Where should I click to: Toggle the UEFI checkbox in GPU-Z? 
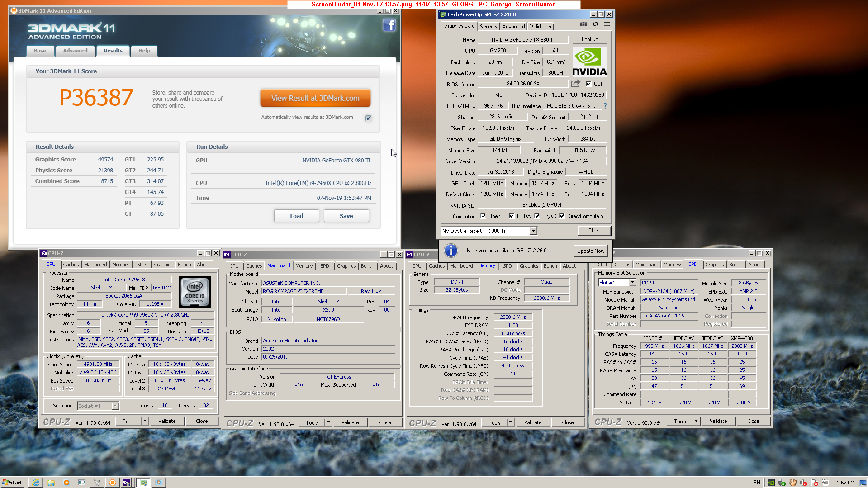[x=588, y=84]
